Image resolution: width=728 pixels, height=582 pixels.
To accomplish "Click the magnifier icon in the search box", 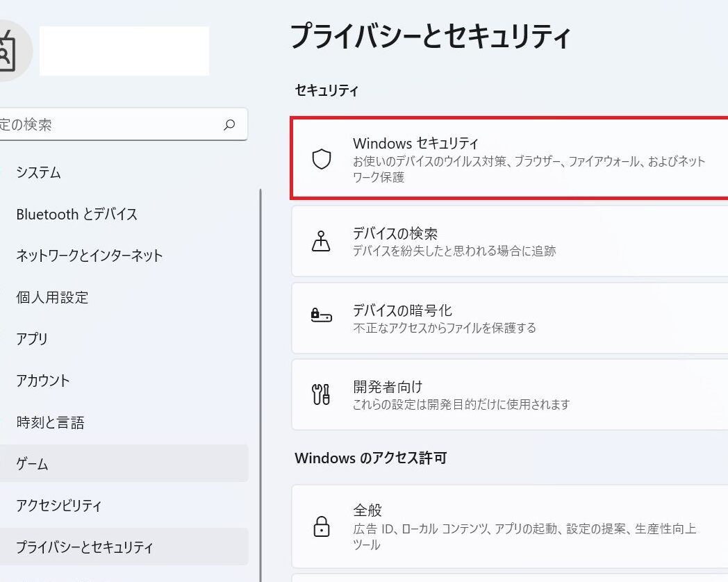I will (229, 124).
